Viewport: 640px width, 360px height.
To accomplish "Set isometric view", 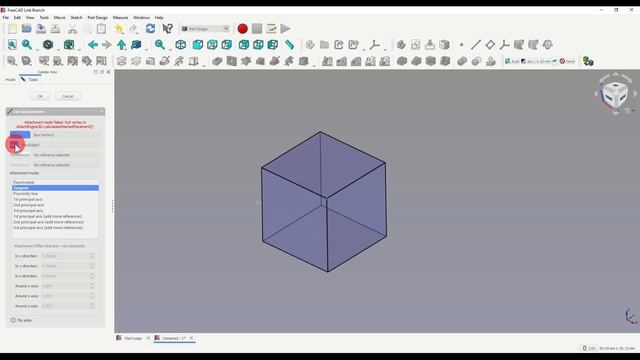I will click(x=180, y=44).
